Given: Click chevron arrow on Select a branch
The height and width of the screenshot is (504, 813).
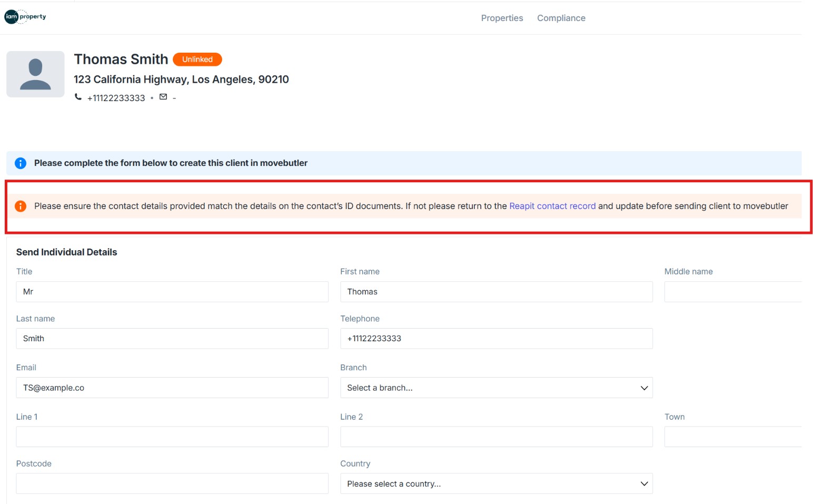Looking at the screenshot, I should click(643, 388).
